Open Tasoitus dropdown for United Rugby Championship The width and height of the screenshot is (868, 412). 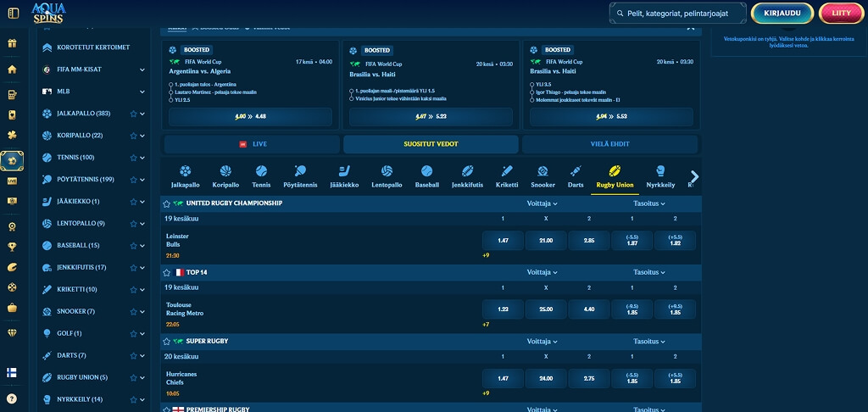click(x=648, y=203)
